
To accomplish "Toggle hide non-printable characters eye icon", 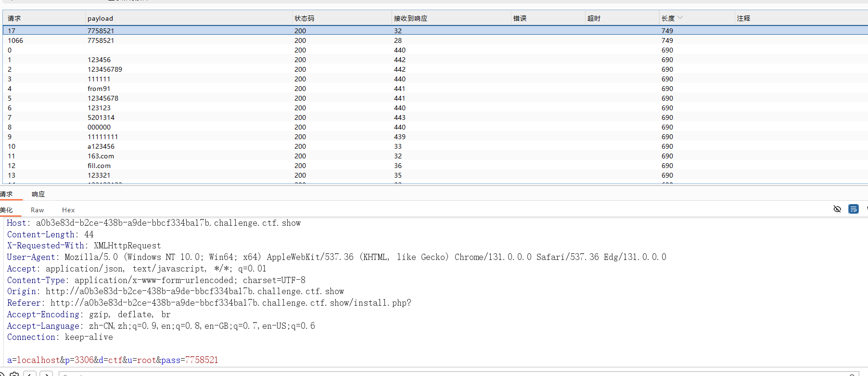I will pos(837,209).
